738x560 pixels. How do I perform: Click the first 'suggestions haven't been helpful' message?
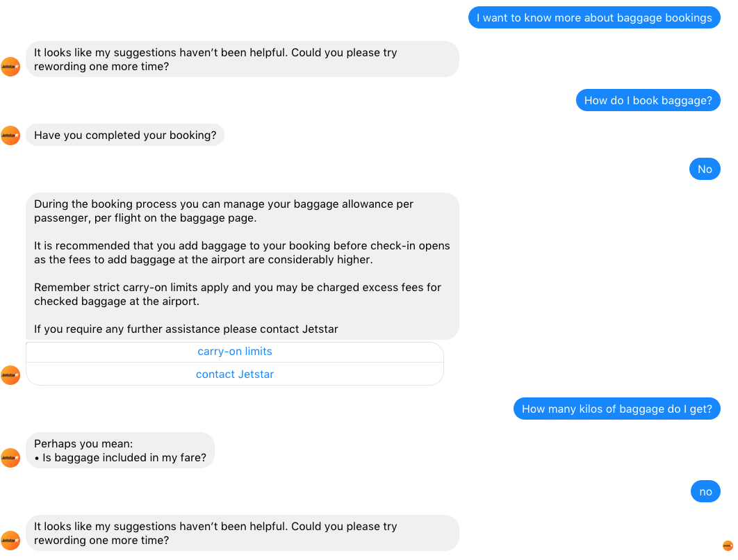pyautogui.click(x=243, y=59)
